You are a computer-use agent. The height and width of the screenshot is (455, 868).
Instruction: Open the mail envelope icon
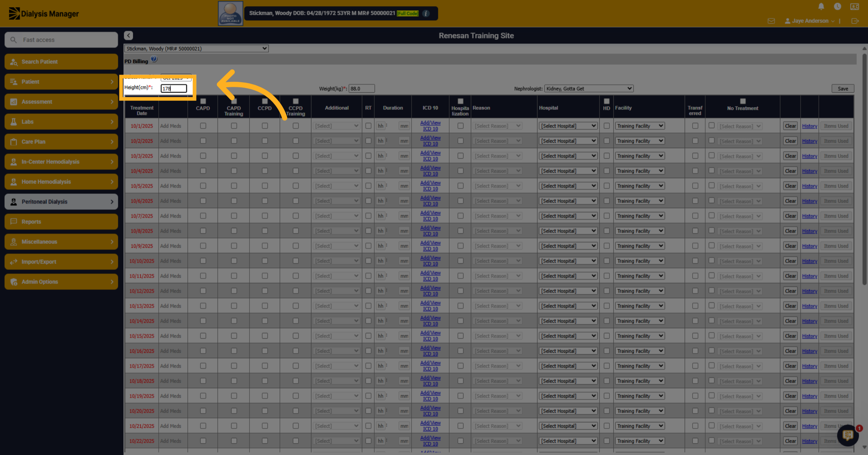coord(771,21)
